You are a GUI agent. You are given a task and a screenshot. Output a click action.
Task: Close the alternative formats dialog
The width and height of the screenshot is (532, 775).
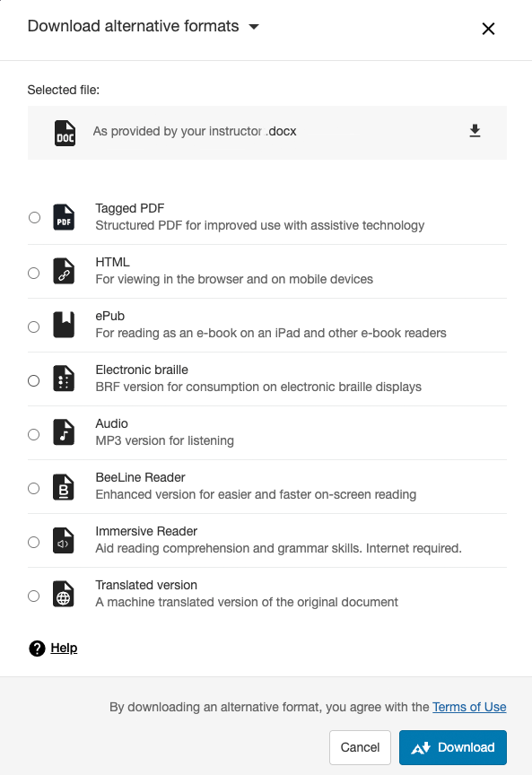click(x=488, y=29)
